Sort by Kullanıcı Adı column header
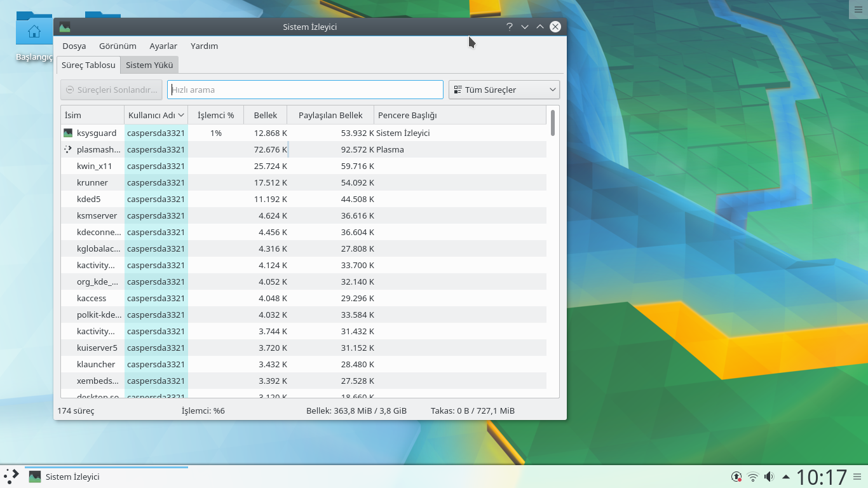The width and height of the screenshot is (868, 488). pyautogui.click(x=156, y=115)
